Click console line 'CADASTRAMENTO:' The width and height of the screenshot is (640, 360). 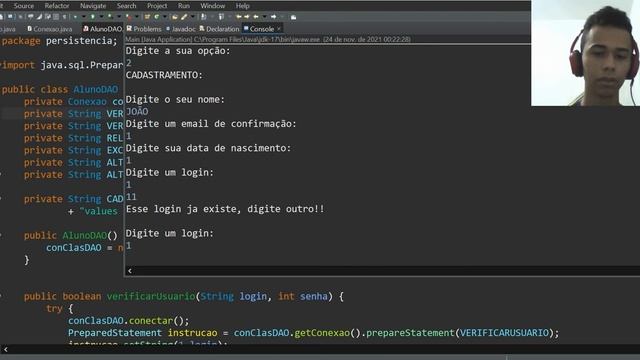164,75
